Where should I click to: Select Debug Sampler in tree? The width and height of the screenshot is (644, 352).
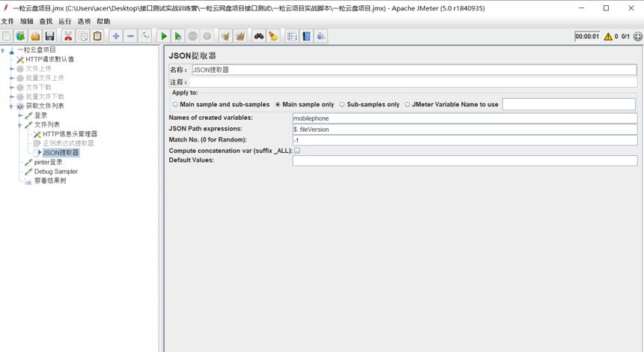(56, 172)
